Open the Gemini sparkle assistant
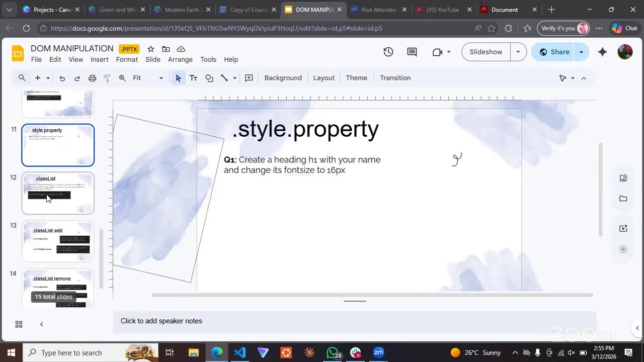644x362 pixels. pyautogui.click(x=602, y=52)
